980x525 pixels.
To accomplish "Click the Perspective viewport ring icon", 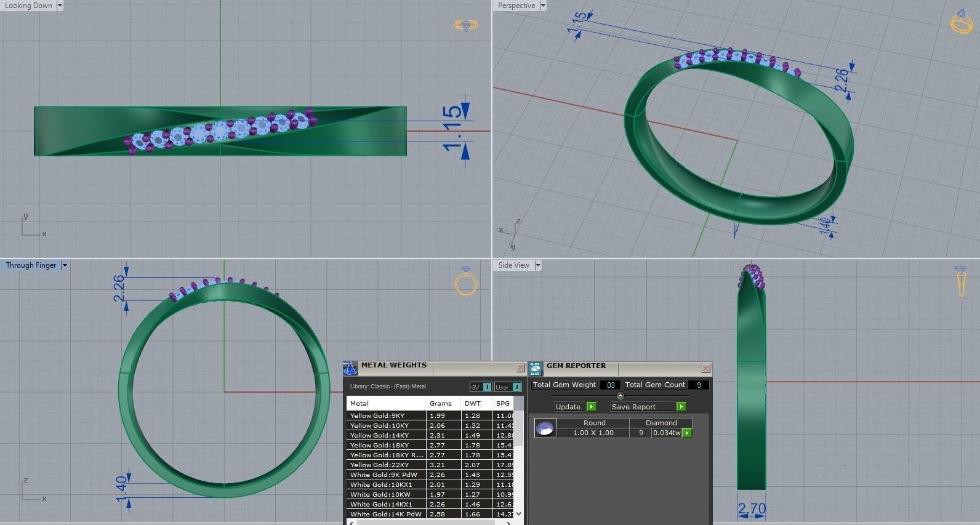I will coord(961,21).
